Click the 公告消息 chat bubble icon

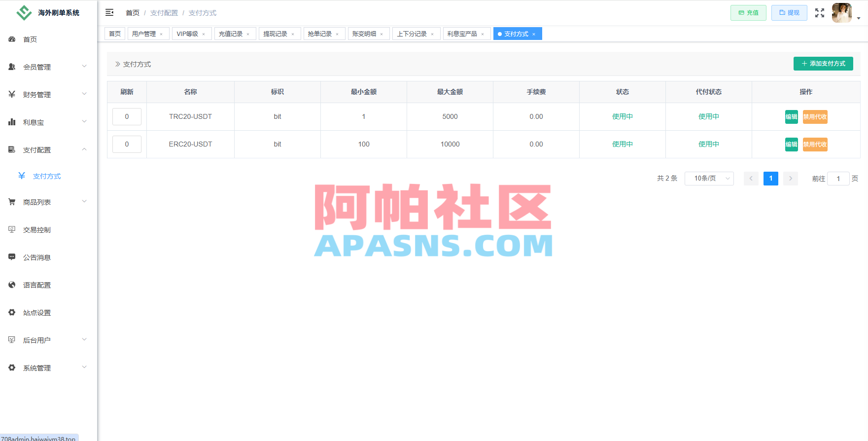coord(12,257)
